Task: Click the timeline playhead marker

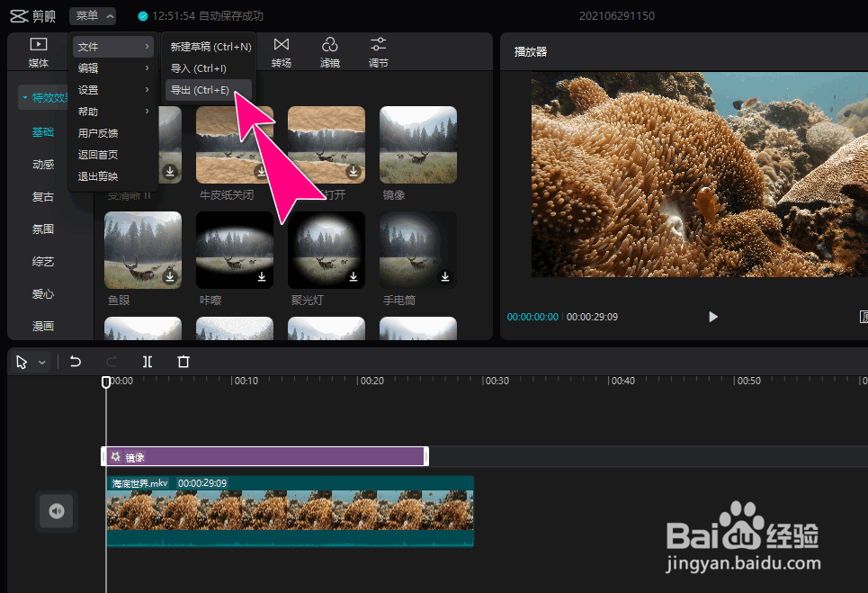Action: tap(106, 382)
